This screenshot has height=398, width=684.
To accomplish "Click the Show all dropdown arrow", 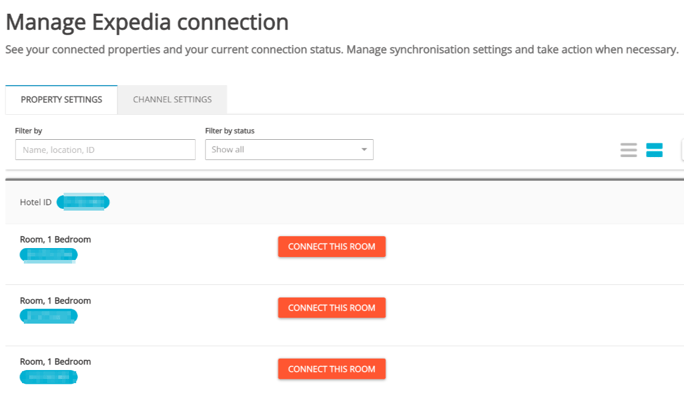I will (364, 150).
